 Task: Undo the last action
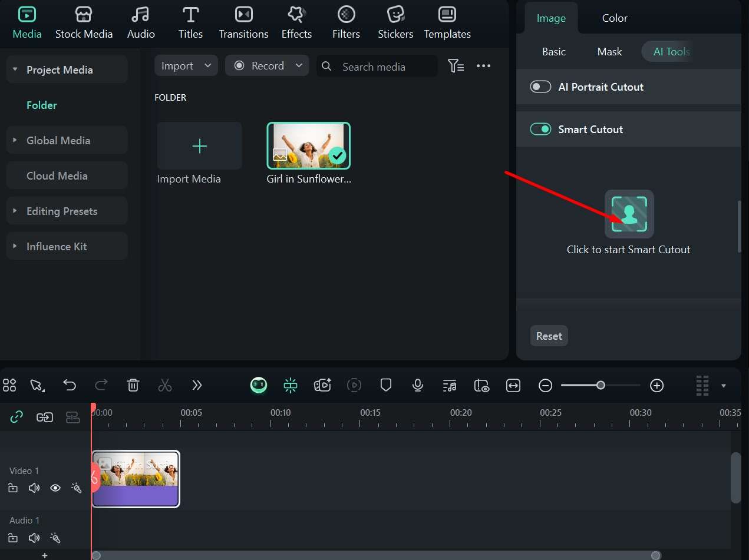(x=70, y=385)
